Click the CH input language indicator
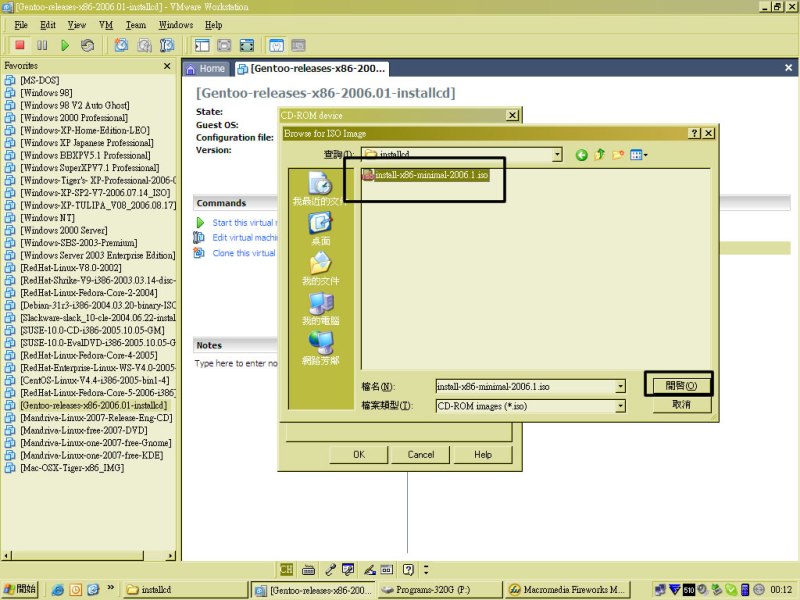 [x=286, y=569]
